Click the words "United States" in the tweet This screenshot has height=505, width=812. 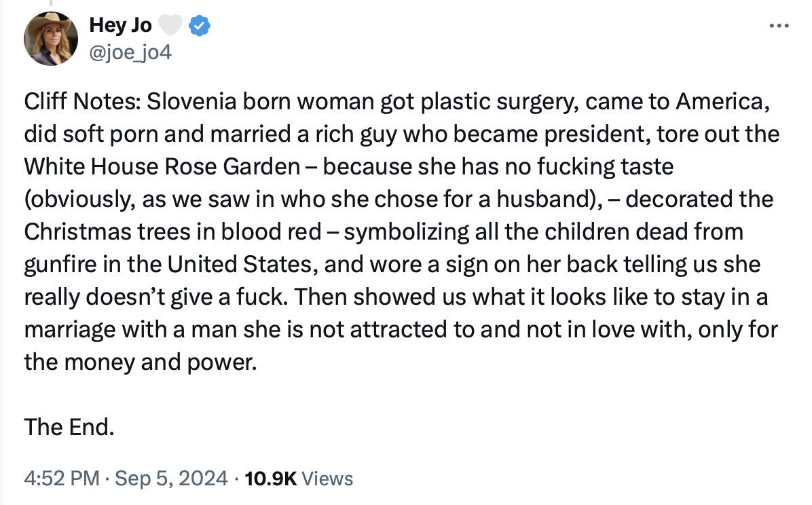pos(240,264)
